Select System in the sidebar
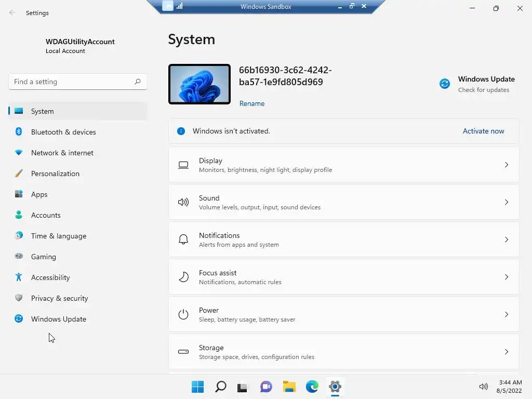Viewport: 532px width, 399px height. 78,111
